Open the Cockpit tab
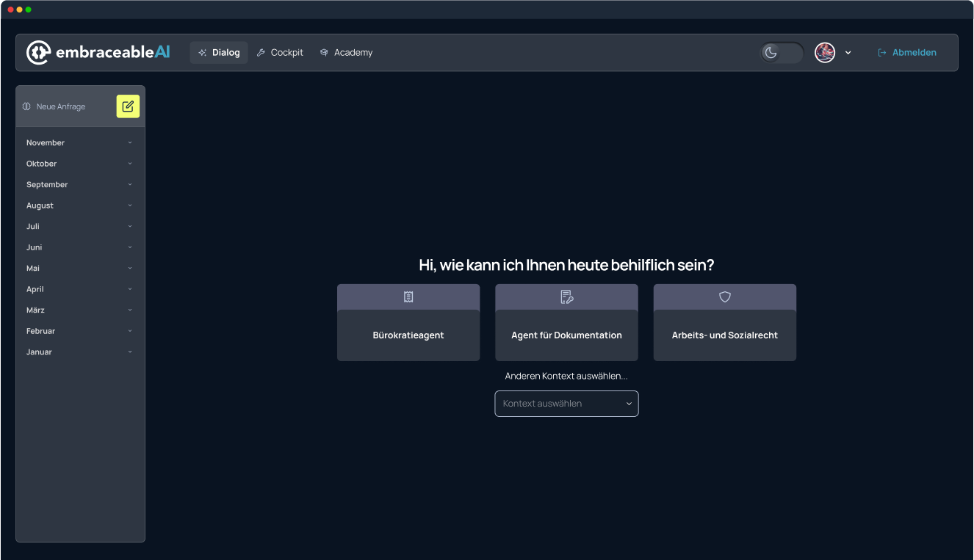 coord(280,53)
